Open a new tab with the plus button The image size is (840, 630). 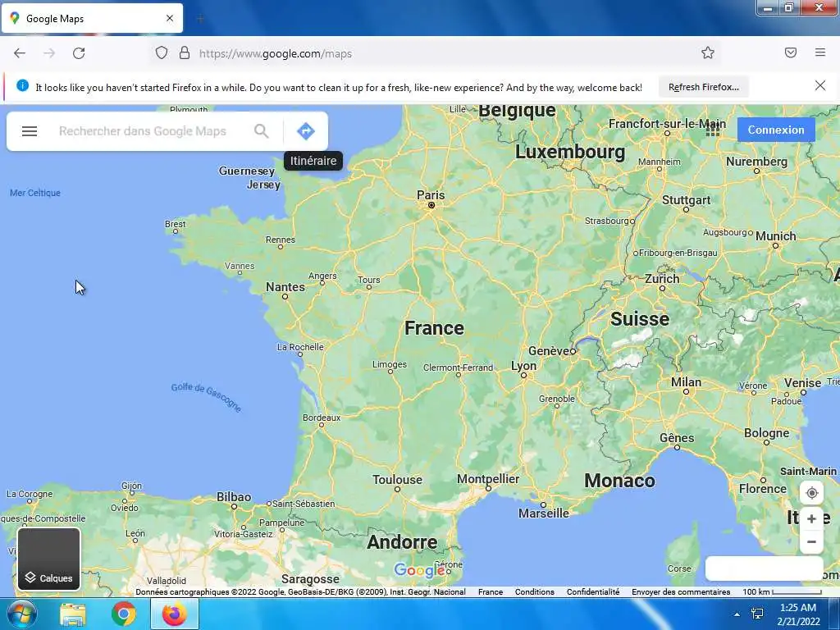(x=200, y=19)
